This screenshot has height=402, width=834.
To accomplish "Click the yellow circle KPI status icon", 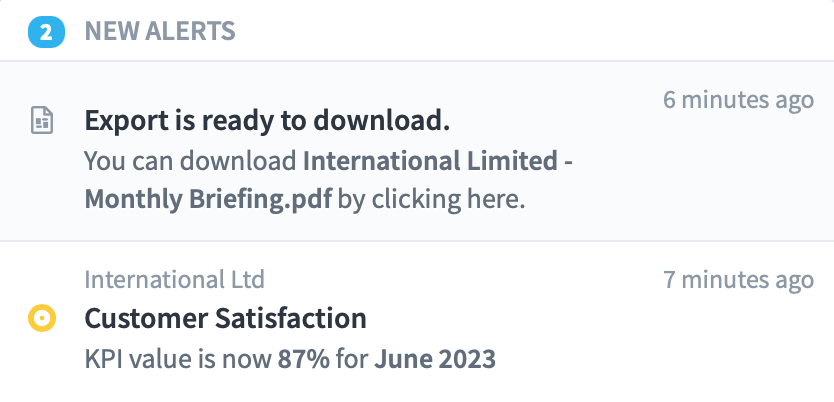I will click(x=41, y=318).
